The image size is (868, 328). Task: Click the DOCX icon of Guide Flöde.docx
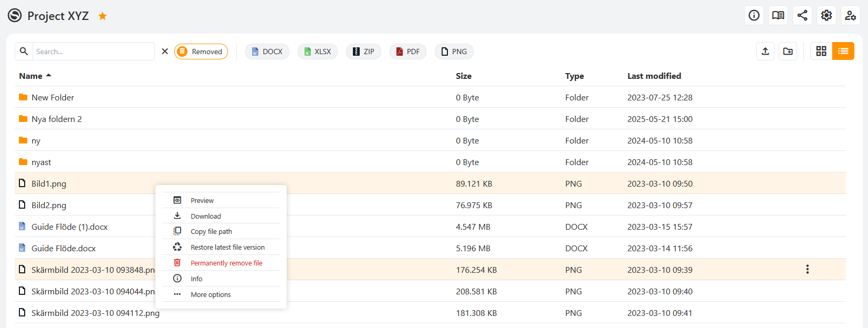coord(22,248)
